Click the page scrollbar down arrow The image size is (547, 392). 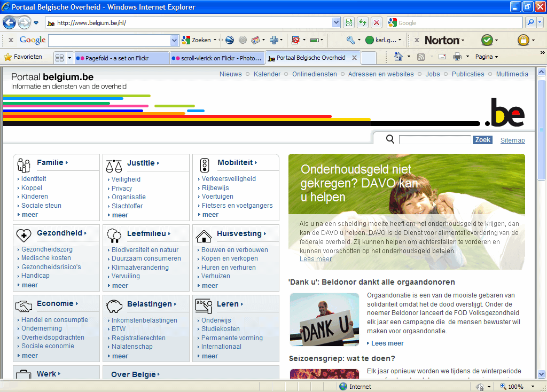pos(541,374)
